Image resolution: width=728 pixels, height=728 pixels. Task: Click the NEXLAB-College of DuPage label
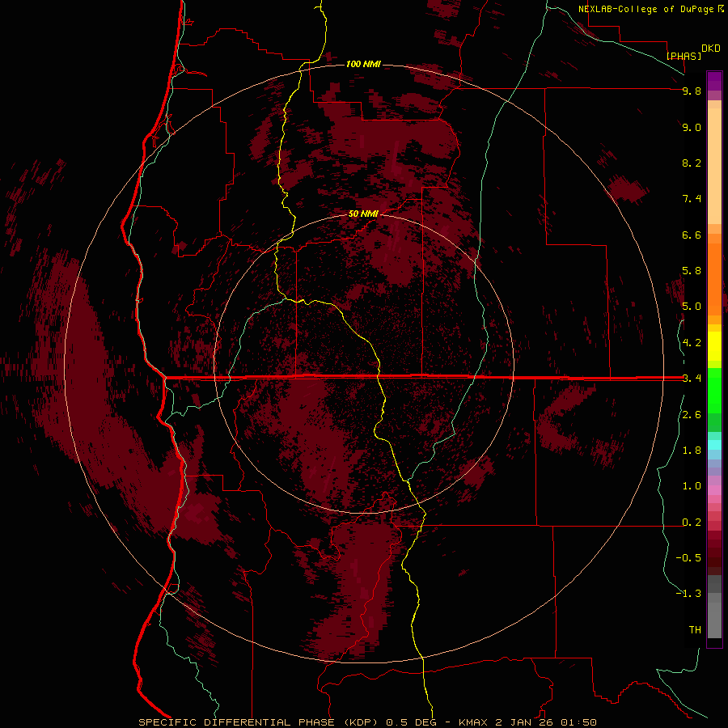pyautogui.click(x=645, y=9)
